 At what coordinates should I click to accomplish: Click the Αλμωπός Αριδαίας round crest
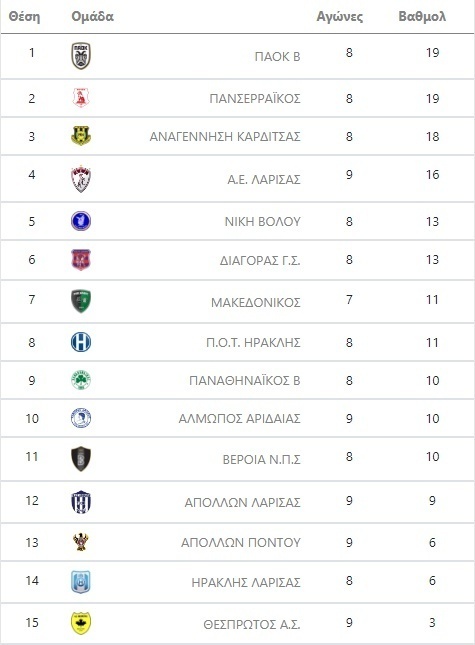pos(81,418)
